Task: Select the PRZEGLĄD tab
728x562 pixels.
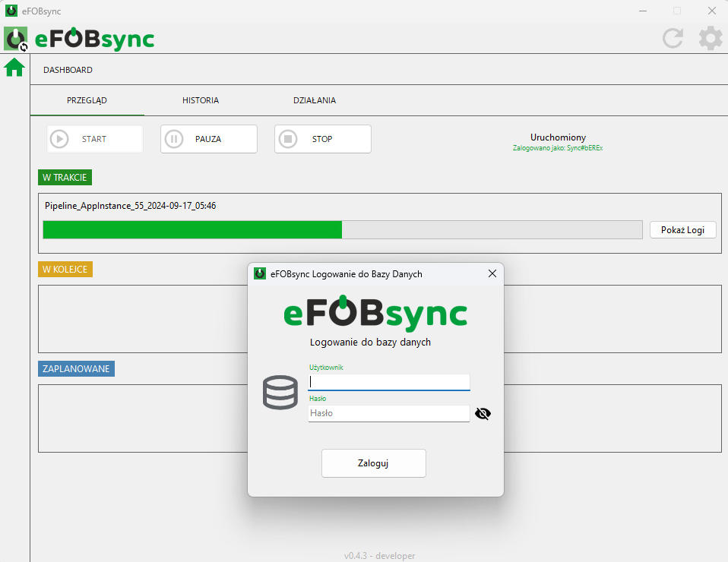Action: 87,100
